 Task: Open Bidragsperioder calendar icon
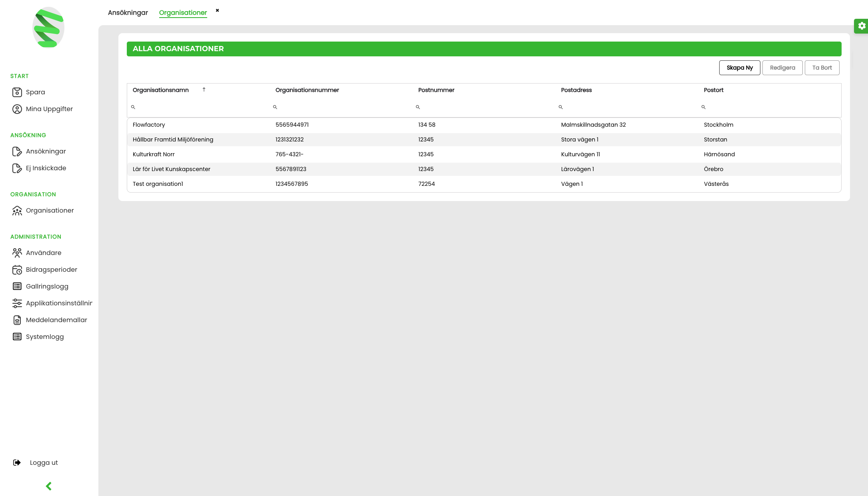tap(17, 270)
